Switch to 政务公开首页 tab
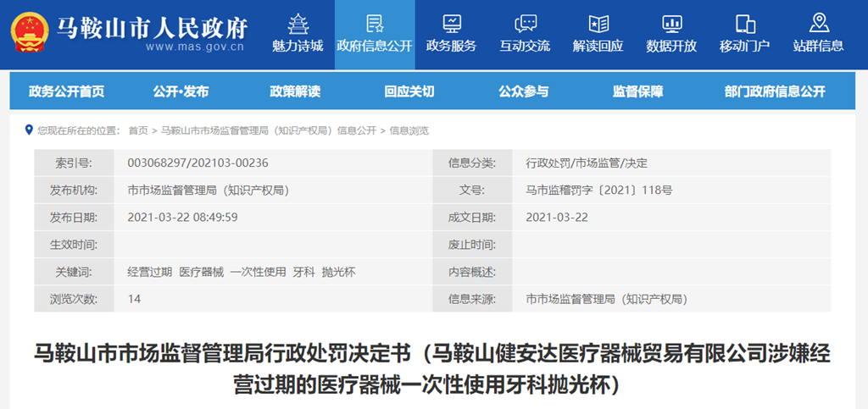Image resolution: width=868 pixels, height=409 pixels. tap(66, 91)
